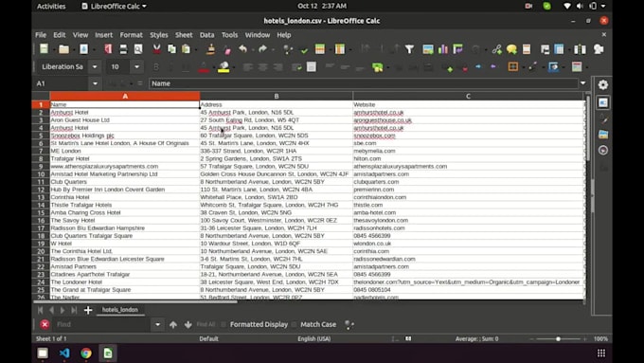
Task: Open the Properties sidebar deck
Action: pyautogui.click(x=603, y=102)
